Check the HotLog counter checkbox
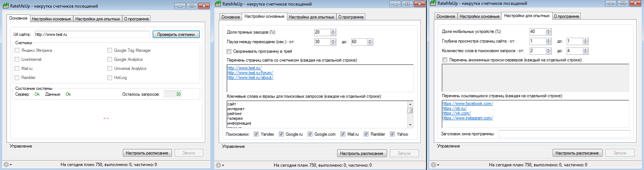This screenshot has width=644, height=170. click(x=110, y=78)
